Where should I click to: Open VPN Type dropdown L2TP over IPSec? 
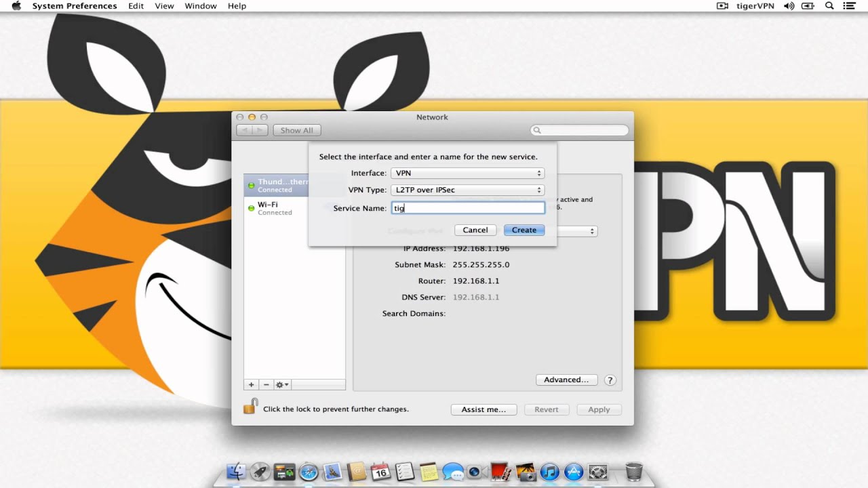click(468, 190)
